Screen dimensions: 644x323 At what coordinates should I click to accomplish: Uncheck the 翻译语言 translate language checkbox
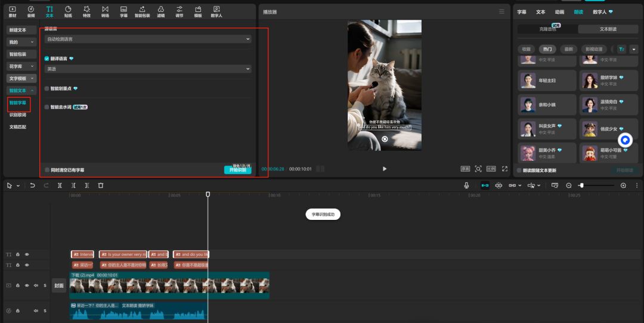pyautogui.click(x=47, y=58)
